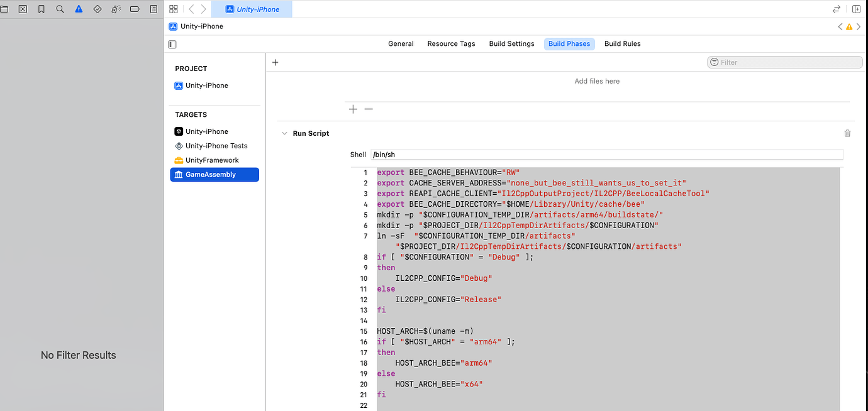Open the Report navigator list icon
Image resolution: width=868 pixels, height=411 pixels.
(x=153, y=9)
